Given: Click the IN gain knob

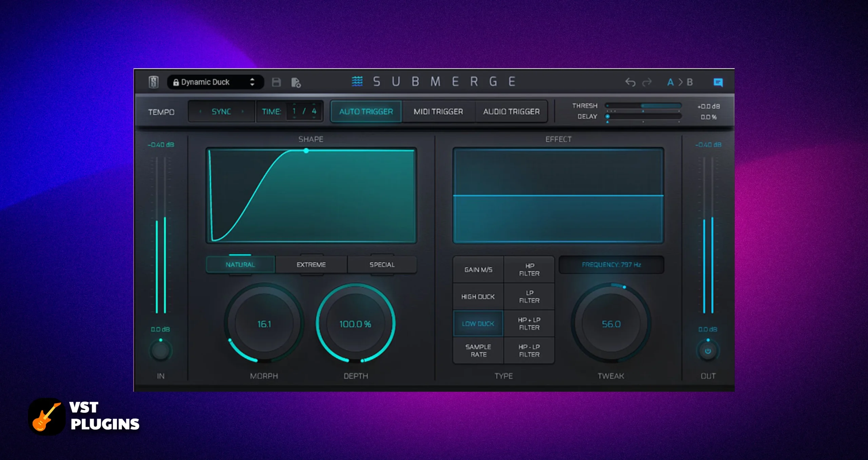Looking at the screenshot, I should pos(161,351).
